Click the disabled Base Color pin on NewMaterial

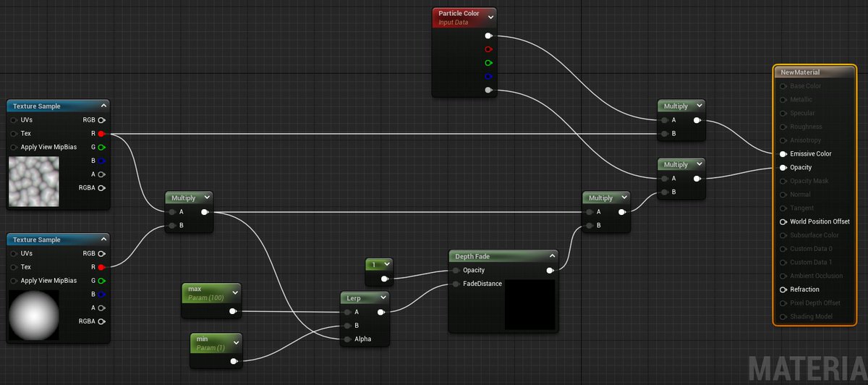pyautogui.click(x=783, y=86)
